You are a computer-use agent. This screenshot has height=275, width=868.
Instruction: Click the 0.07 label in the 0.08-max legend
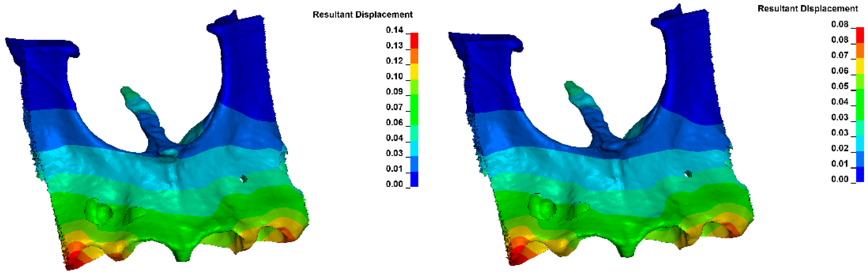click(x=840, y=55)
